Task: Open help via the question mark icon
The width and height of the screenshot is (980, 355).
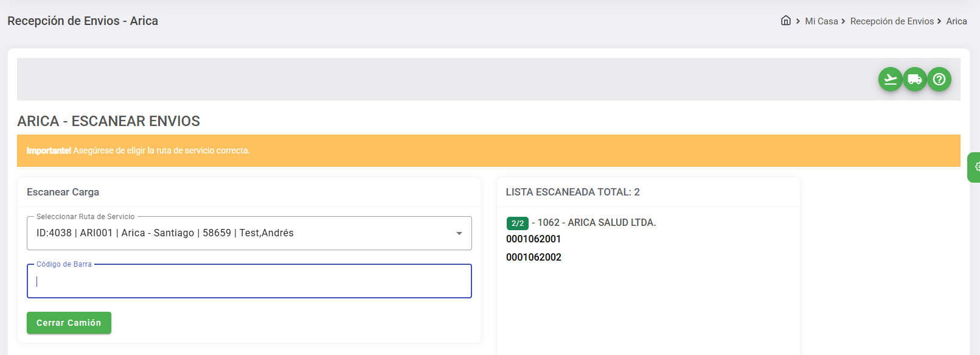Action: 939,79
